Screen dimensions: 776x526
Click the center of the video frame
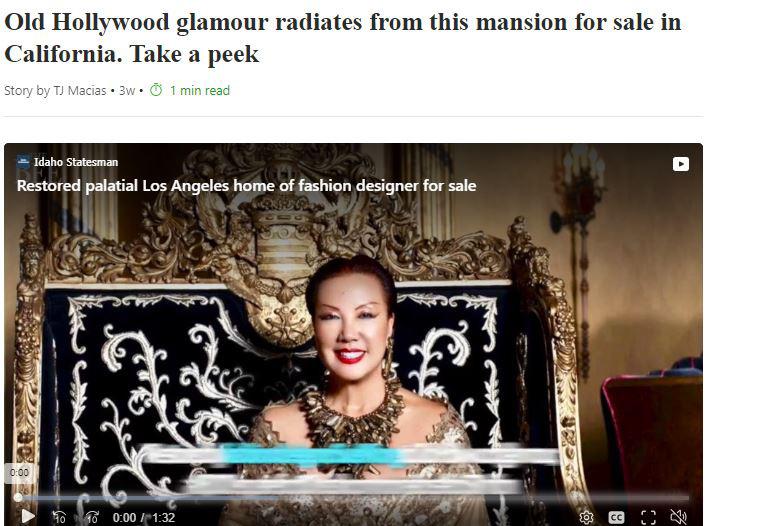pyautogui.click(x=353, y=335)
